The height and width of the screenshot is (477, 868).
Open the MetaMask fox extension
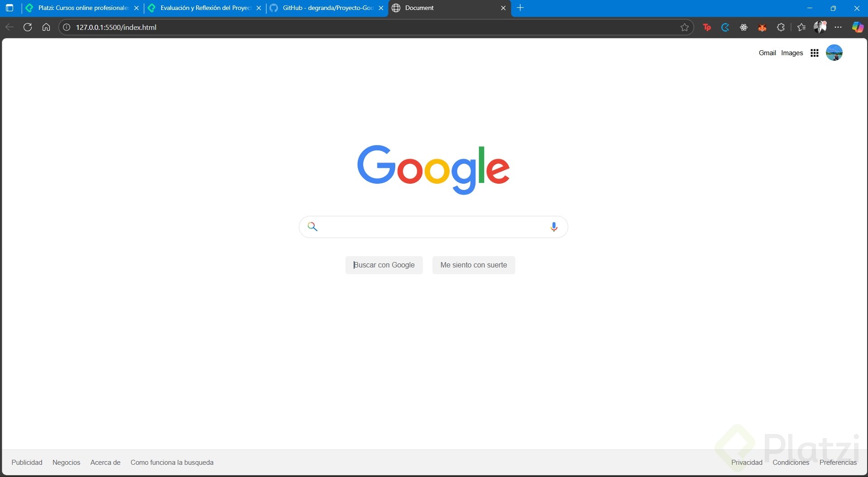point(762,27)
